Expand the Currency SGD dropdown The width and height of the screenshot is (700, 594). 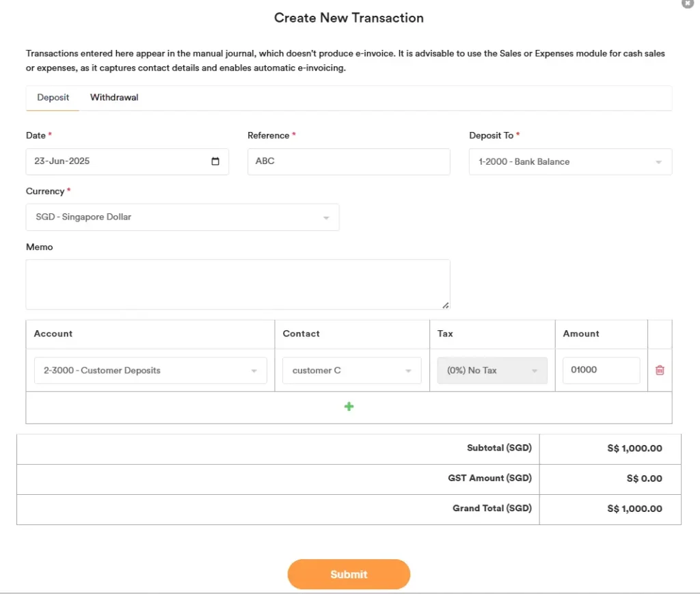tap(182, 217)
